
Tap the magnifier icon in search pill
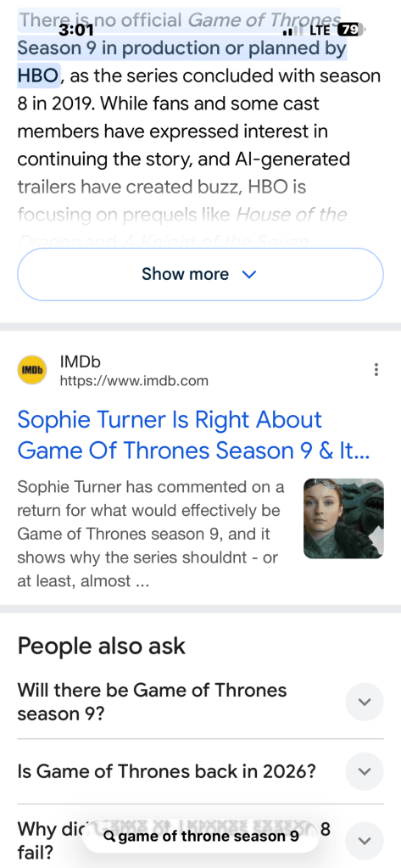tap(109, 836)
